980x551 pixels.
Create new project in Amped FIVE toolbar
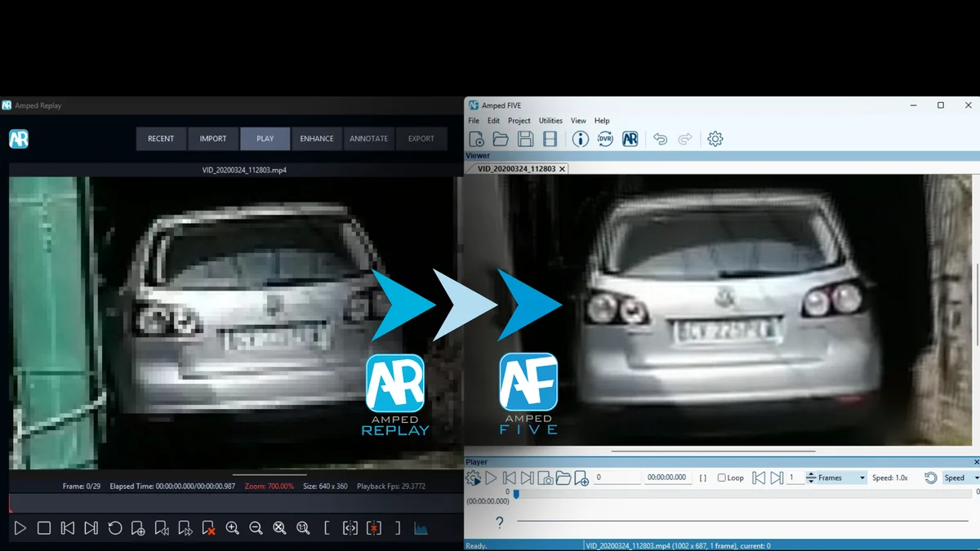pos(477,140)
